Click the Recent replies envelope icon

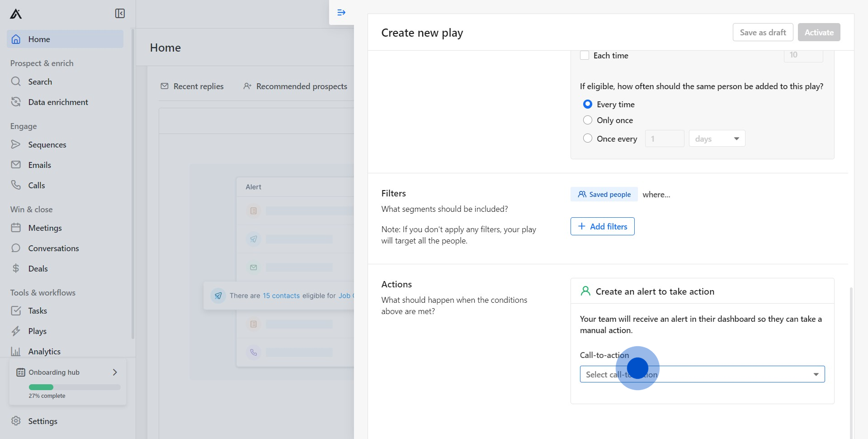click(x=165, y=86)
